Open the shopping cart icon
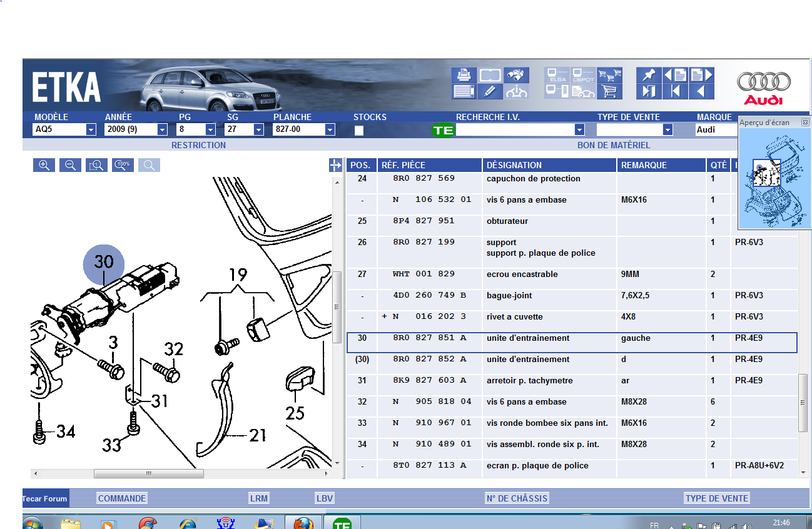Image resolution: width=812 pixels, height=529 pixels. pos(609,92)
